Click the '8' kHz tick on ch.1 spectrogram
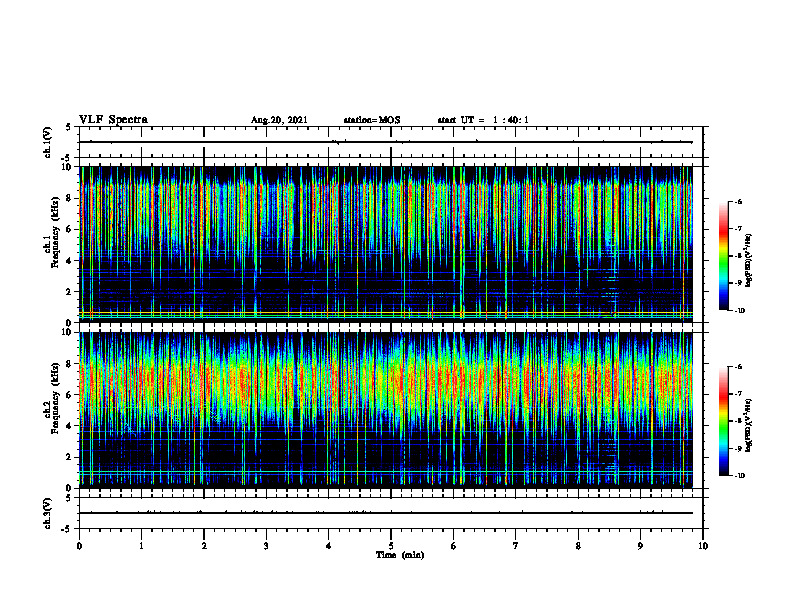 70,198
